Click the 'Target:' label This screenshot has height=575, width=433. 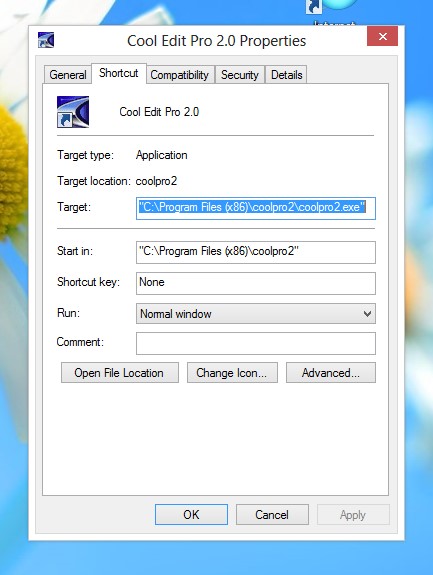(74, 207)
